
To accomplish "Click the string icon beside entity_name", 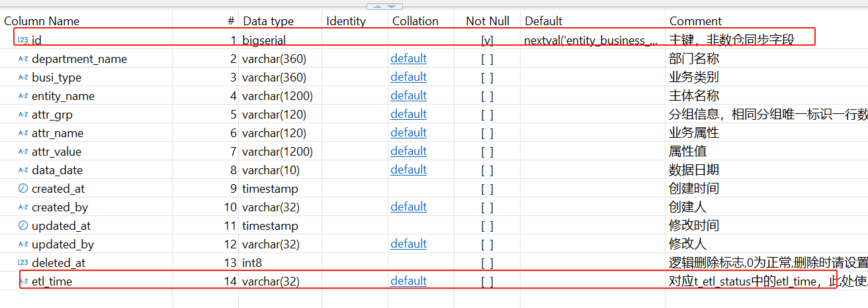I will click(x=23, y=96).
